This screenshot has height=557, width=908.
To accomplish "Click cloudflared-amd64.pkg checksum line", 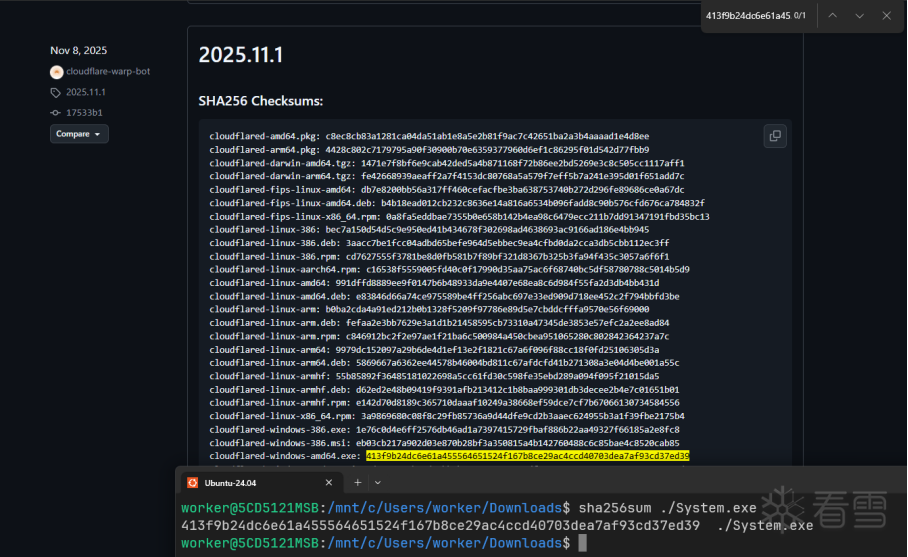I will click(x=429, y=137).
